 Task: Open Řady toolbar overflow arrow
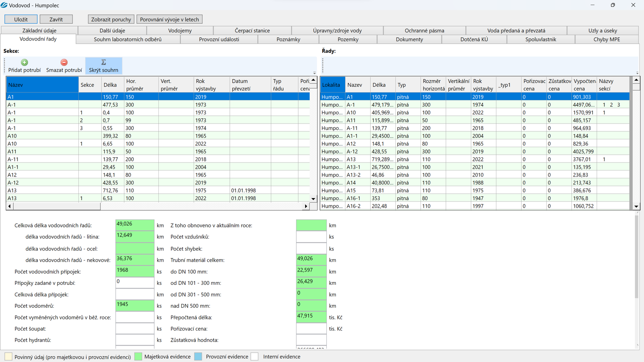[637, 73]
